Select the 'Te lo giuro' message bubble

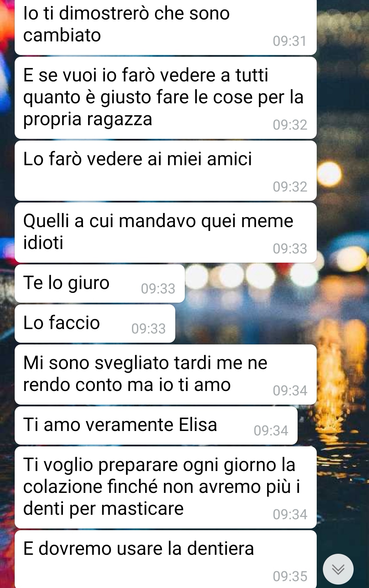100,284
